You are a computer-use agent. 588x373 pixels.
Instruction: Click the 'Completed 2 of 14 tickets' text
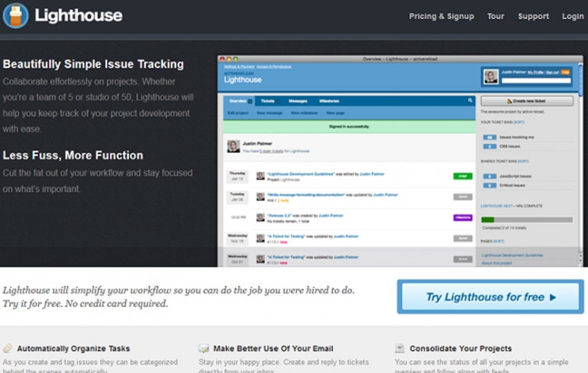pyautogui.click(x=504, y=228)
